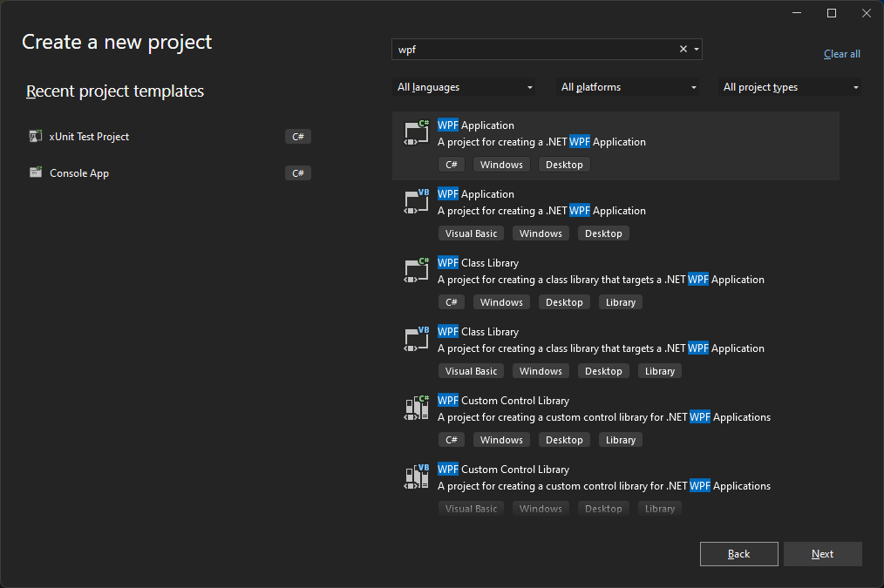Click the C# WPF Custom Control Library icon

(x=416, y=409)
